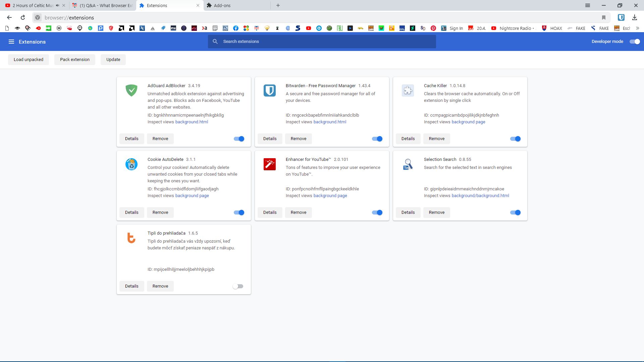644x362 pixels.
Task: Click the bookmark icon in address bar
Action: pyautogui.click(x=604, y=17)
